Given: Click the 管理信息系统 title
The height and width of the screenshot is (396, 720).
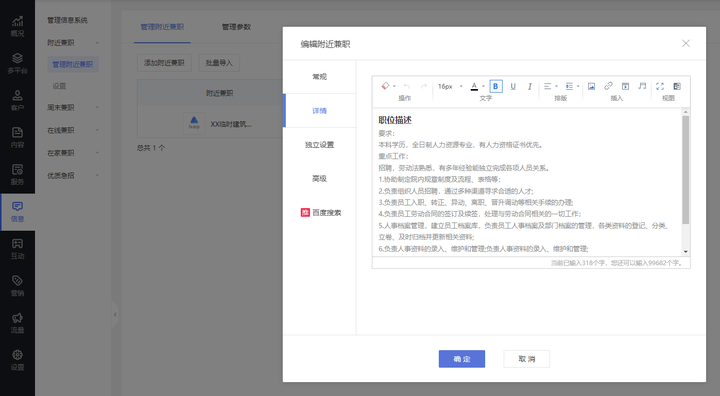Looking at the screenshot, I should [x=68, y=20].
